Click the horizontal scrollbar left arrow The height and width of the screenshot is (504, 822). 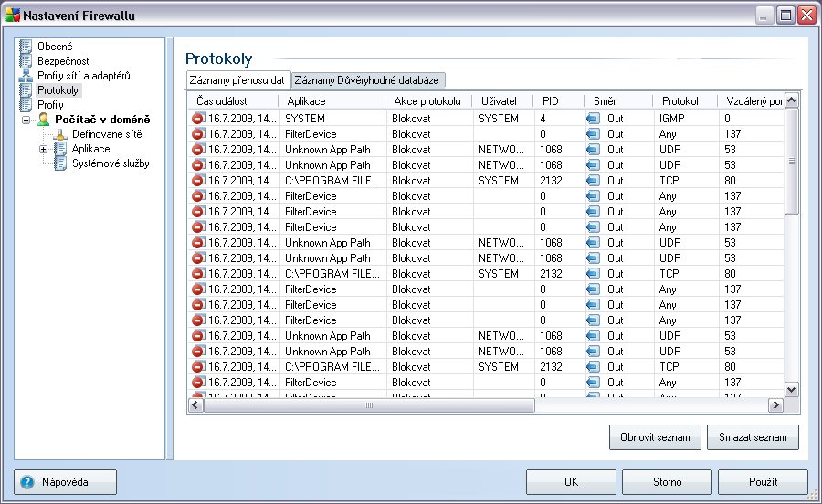click(x=195, y=405)
